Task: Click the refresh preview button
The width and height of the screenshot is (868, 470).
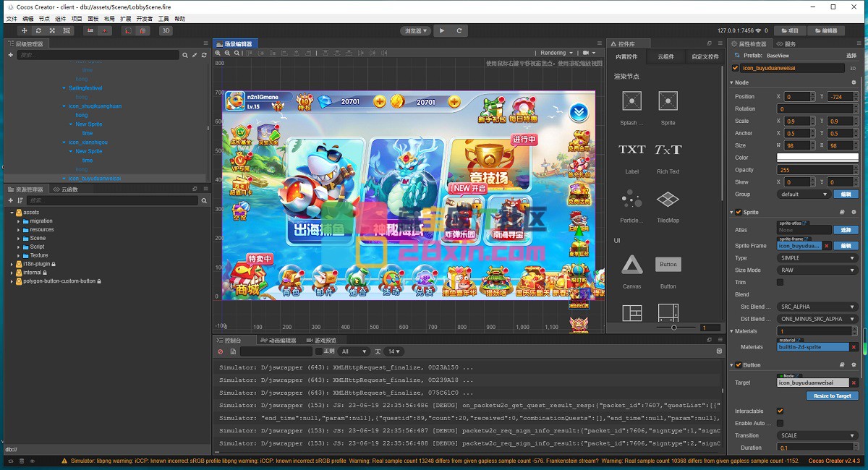Action: pos(460,31)
